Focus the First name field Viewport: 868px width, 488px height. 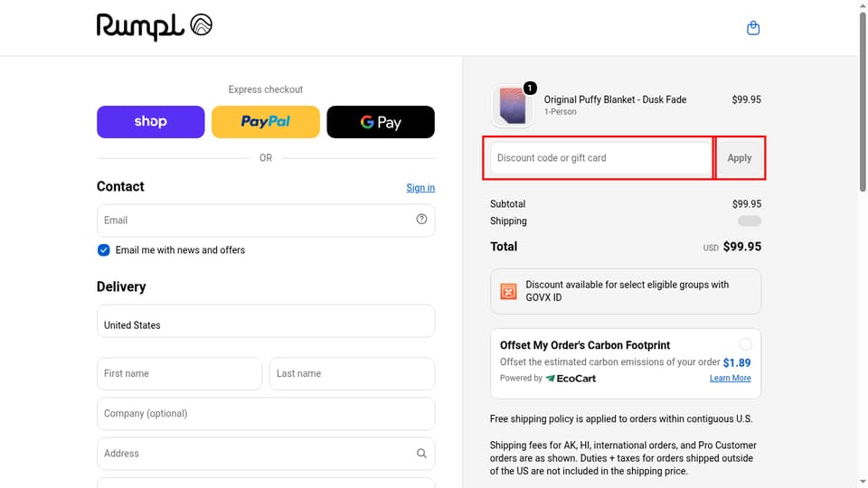(x=179, y=373)
